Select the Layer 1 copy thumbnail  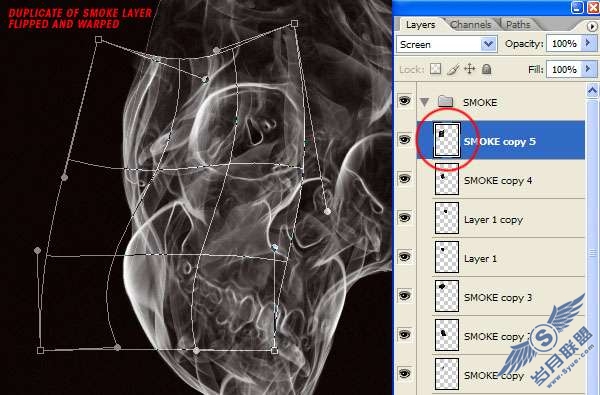point(447,218)
